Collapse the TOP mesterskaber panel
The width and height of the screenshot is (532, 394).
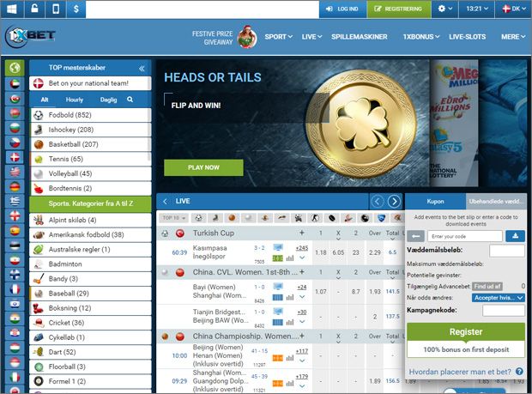(x=142, y=68)
